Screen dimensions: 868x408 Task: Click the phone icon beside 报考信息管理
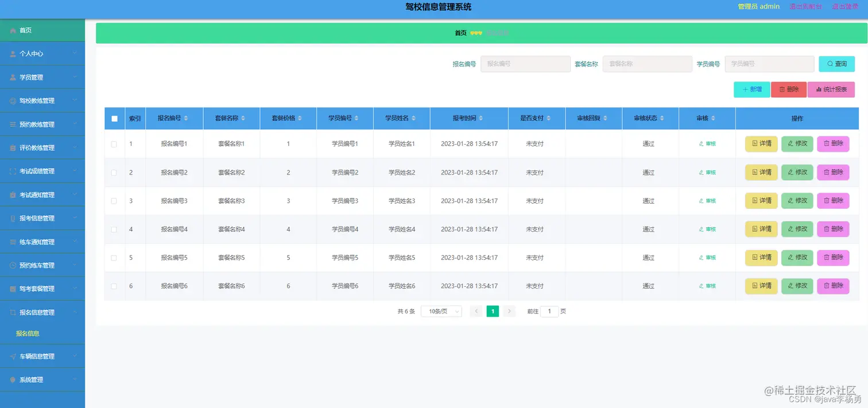13,219
